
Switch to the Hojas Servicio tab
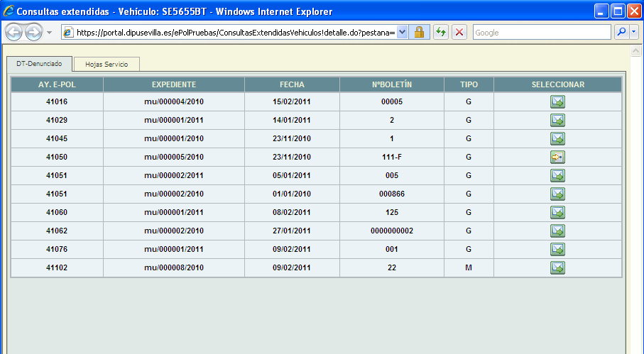click(x=107, y=65)
